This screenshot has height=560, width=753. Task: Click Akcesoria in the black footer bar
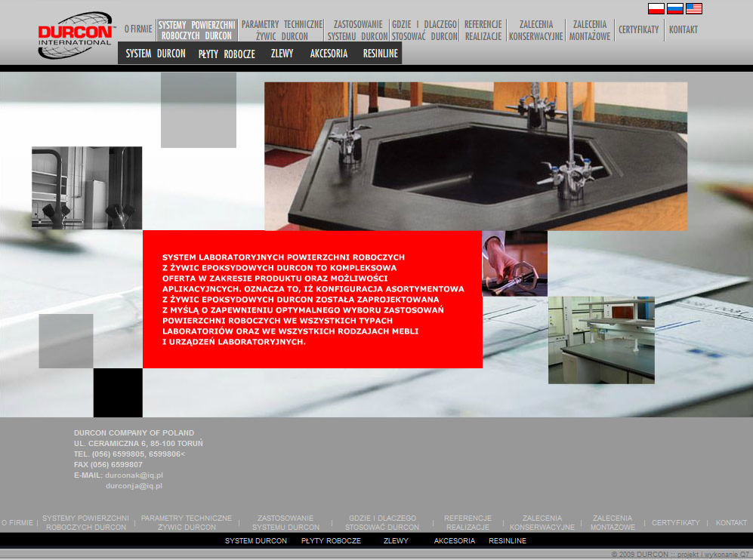(455, 541)
